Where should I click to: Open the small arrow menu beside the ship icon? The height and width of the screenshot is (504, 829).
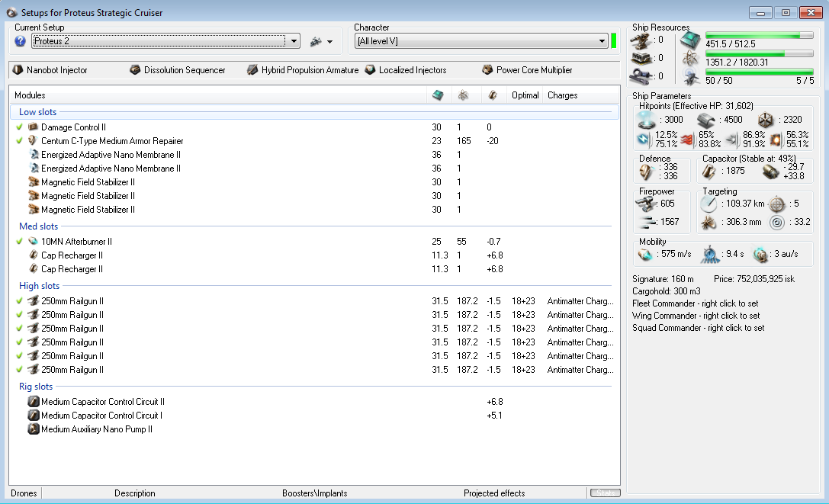[x=330, y=42]
